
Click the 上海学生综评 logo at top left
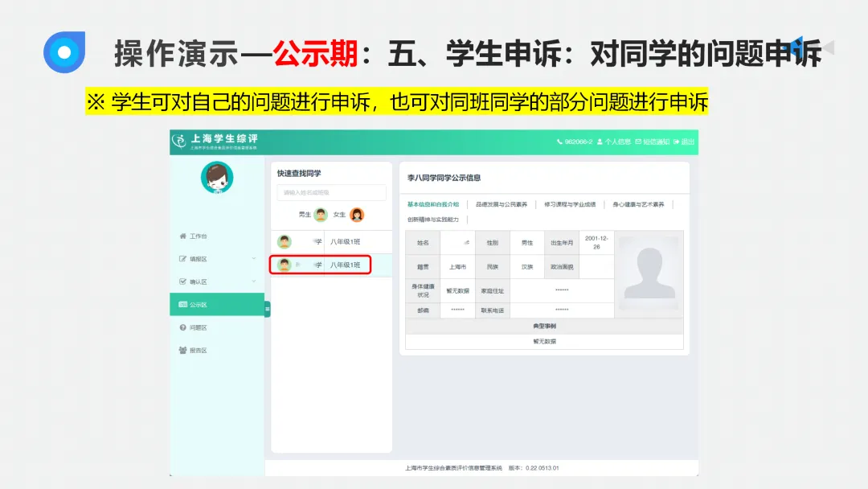(x=201, y=142)
